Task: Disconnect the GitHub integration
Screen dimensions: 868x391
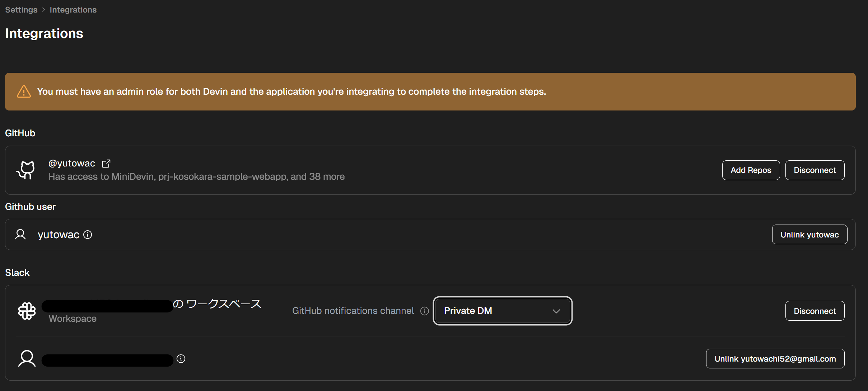Action: [x=815, y=170]
